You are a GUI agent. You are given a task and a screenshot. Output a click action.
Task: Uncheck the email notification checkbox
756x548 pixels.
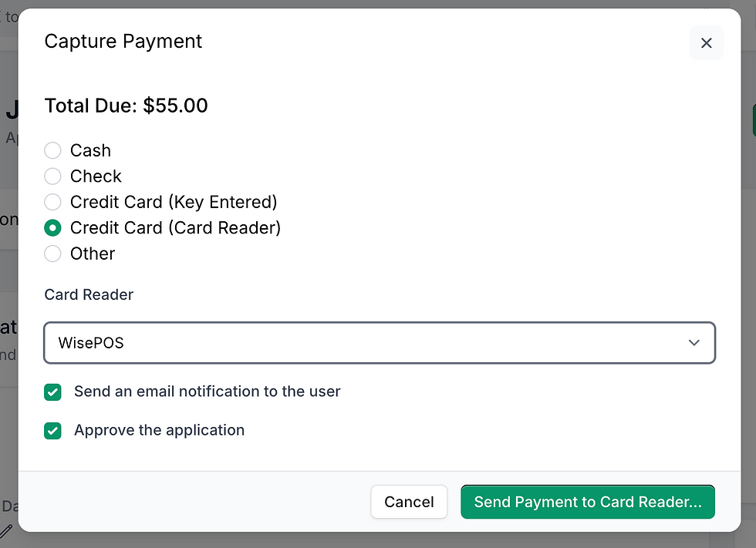point(52,392)
